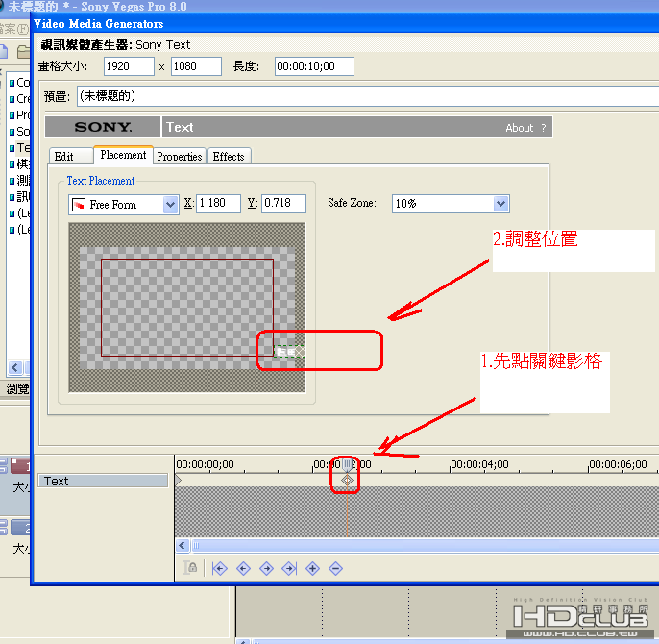Click frame width field 1920
The height and width of the screenshot is (644, 659).
pos(129,66)
